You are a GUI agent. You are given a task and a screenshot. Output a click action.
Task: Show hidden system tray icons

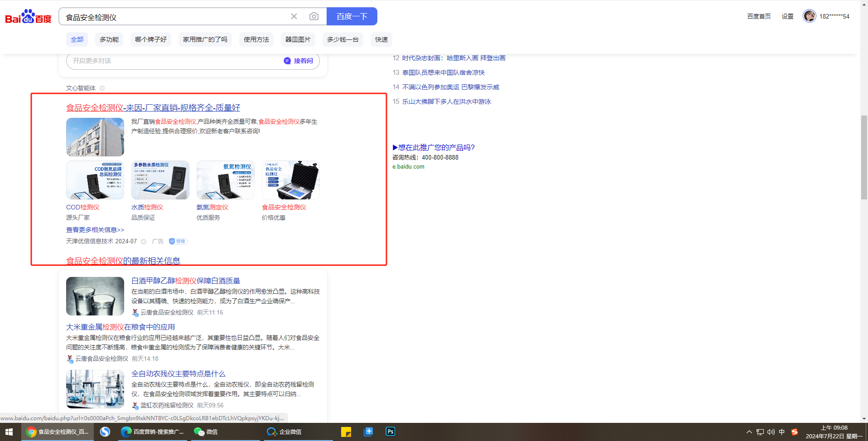click(x=749, y=432)
